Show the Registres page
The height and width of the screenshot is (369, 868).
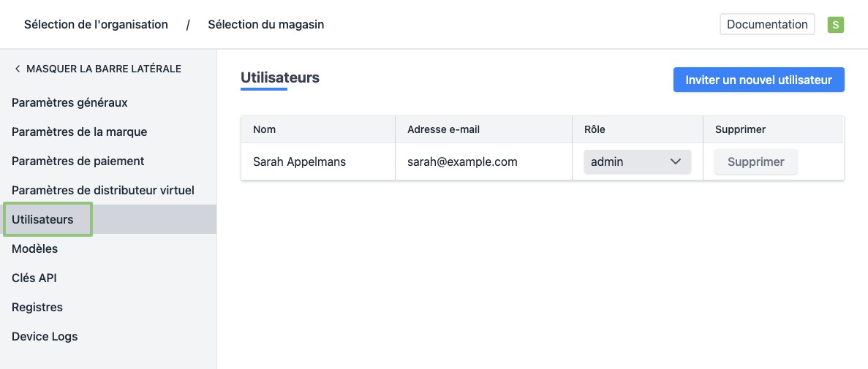pyautogui.click(x=37, y=308)
